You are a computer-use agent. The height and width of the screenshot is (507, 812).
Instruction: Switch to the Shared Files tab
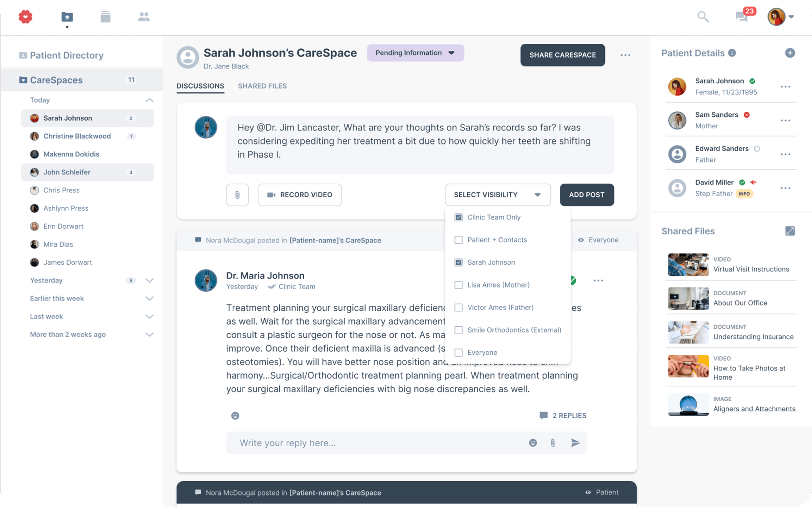pyautogui.click(x=262, y=86)
